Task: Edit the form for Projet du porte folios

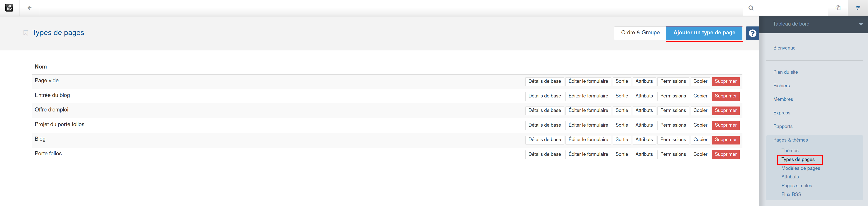Action: click(588, 125)
